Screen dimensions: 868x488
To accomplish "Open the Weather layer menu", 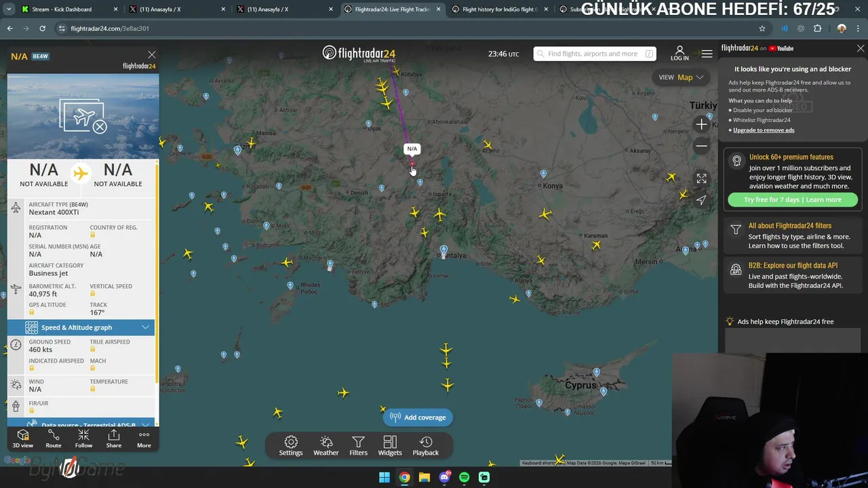I will pos(326,446).
